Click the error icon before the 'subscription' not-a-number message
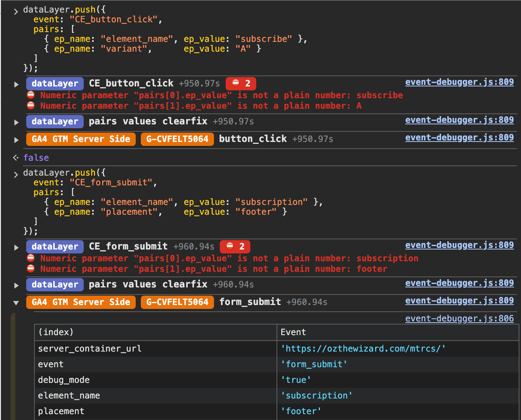The image size is (521, 420). tap(31, 258)
